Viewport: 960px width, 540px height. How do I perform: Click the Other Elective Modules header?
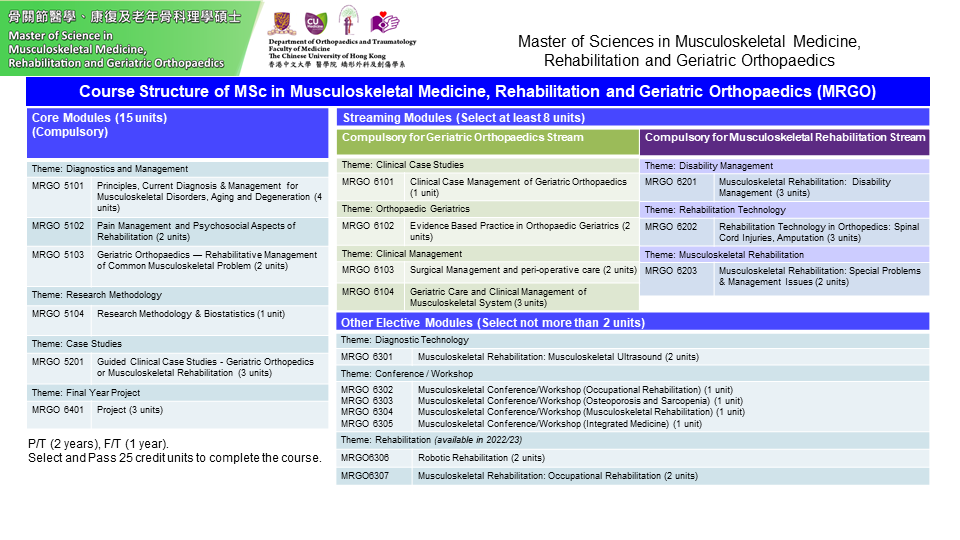coord(632,322)
